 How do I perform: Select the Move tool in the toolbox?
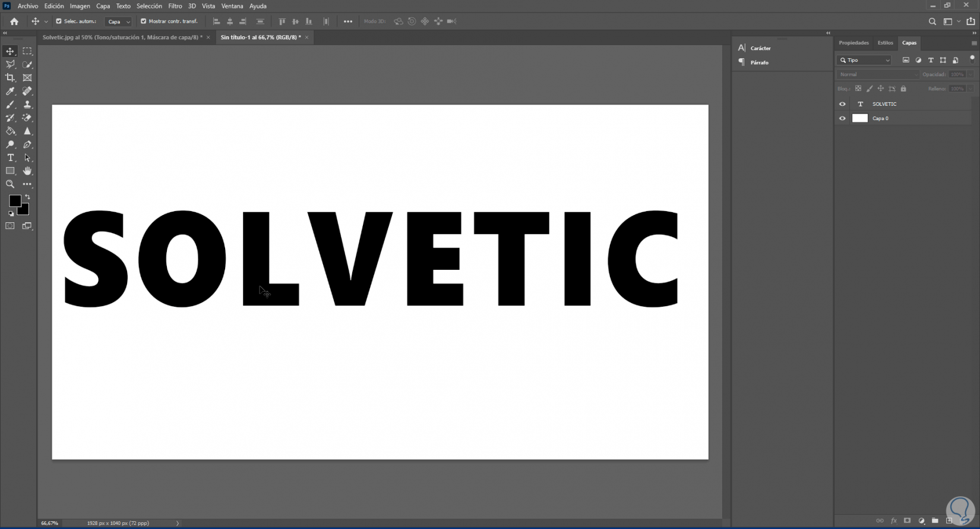10,51
